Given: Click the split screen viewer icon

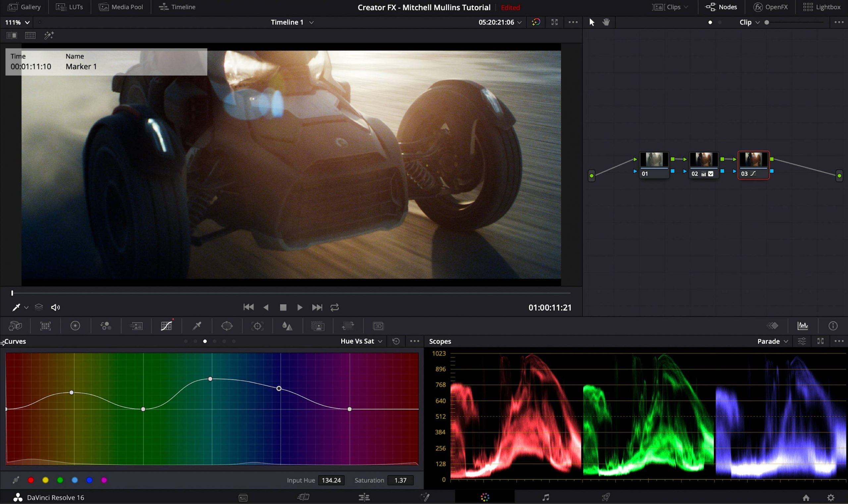Looking at the screenshot, I should point(30,35).
